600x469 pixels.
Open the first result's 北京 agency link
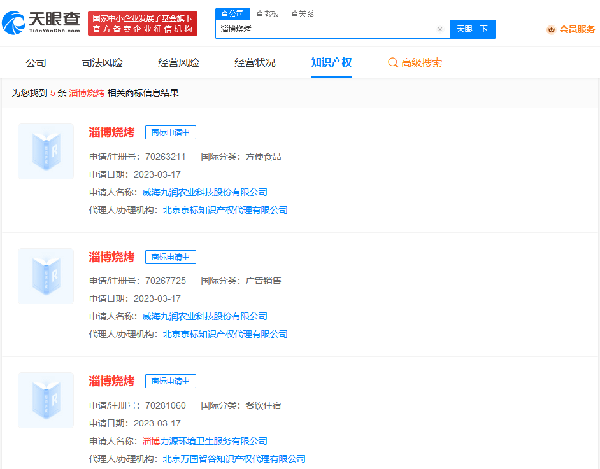pos(224,210)
